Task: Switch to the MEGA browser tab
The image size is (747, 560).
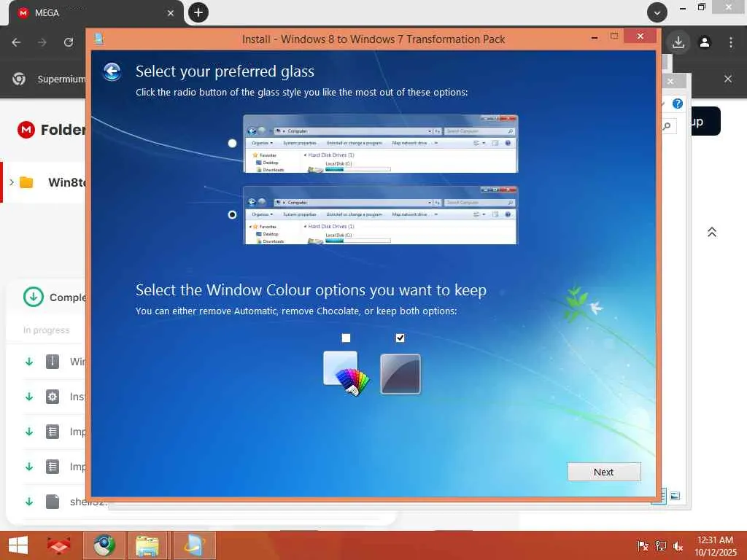Action: click(x=96, y=13)
